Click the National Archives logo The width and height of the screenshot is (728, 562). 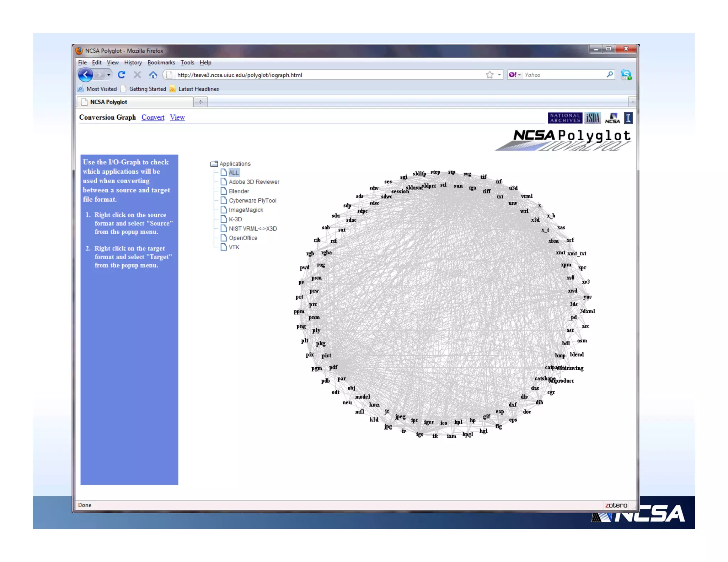(564, 118)
